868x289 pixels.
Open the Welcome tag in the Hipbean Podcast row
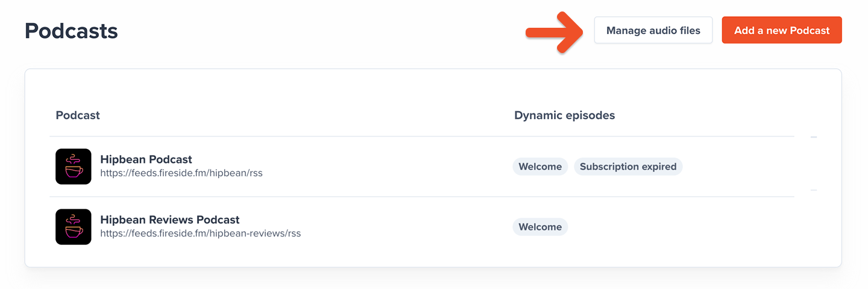[540, 167]
